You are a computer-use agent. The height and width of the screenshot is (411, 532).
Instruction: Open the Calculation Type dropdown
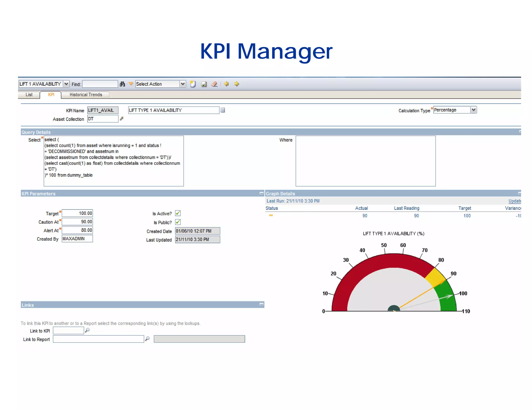(474, 110)
